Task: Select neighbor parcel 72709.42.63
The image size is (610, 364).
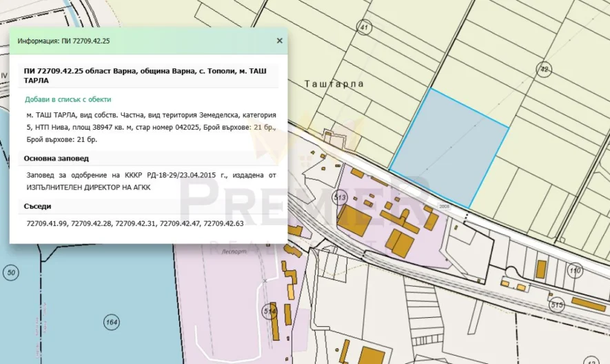Action: pyautogui.click(x=224, y=224)
